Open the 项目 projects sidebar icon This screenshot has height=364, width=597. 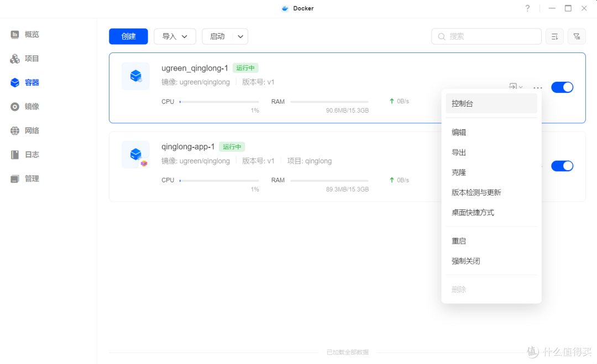click(15, 59)
